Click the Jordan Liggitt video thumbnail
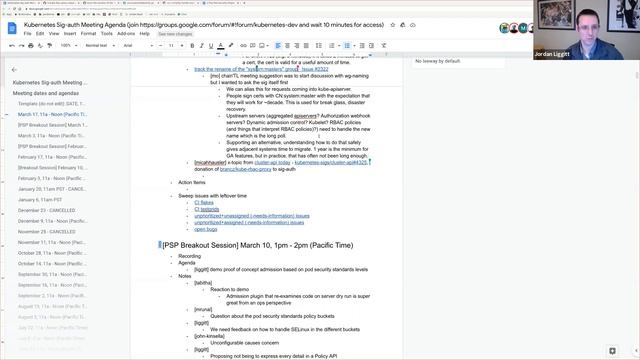Image resolution: width=640 pixels, height=360 pixels. click(586, 30)
